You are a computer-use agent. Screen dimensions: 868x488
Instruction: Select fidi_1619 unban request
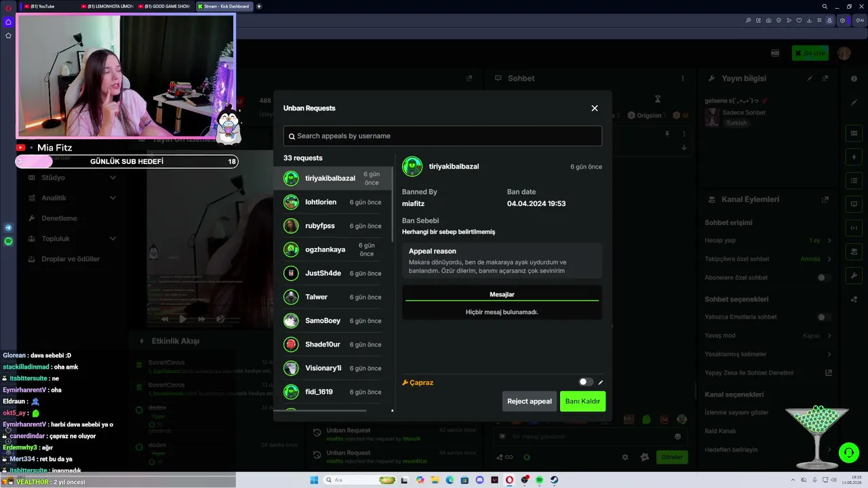(332, 392)
